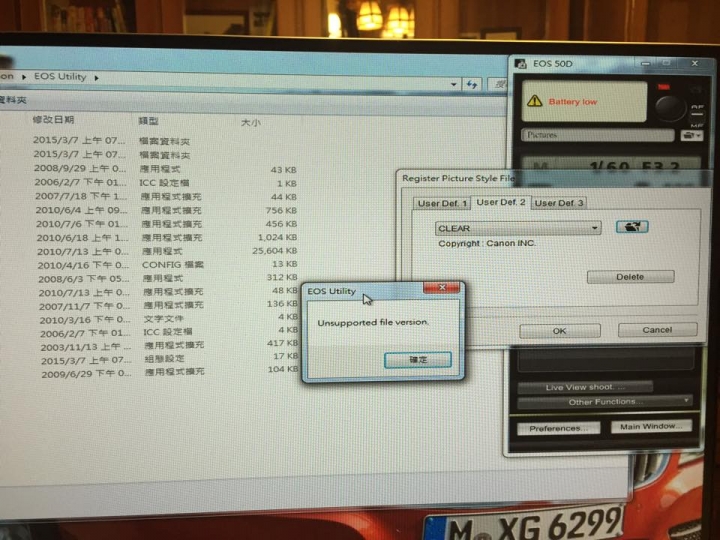Sort by the 類型 column header

point(148,121)
